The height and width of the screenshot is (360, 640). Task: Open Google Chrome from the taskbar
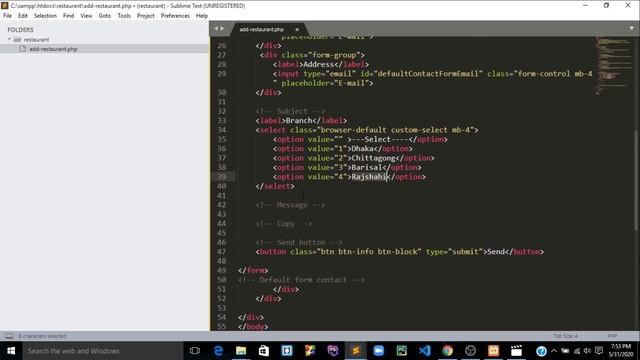tap(447, 351)
